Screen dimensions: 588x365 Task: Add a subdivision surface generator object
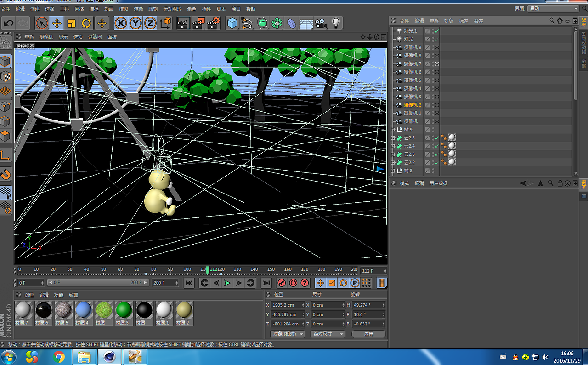[262, 23]
